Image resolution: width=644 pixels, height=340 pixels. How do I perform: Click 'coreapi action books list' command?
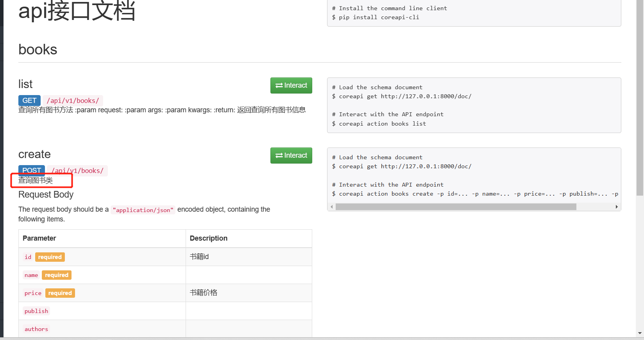(x=379, y=124)
